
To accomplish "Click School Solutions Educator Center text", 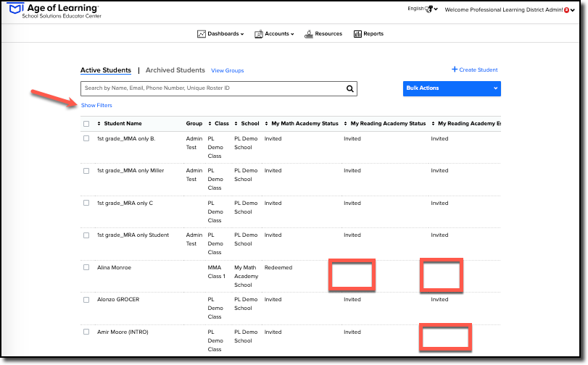I will pyautogui.click(x=62, y=16).
